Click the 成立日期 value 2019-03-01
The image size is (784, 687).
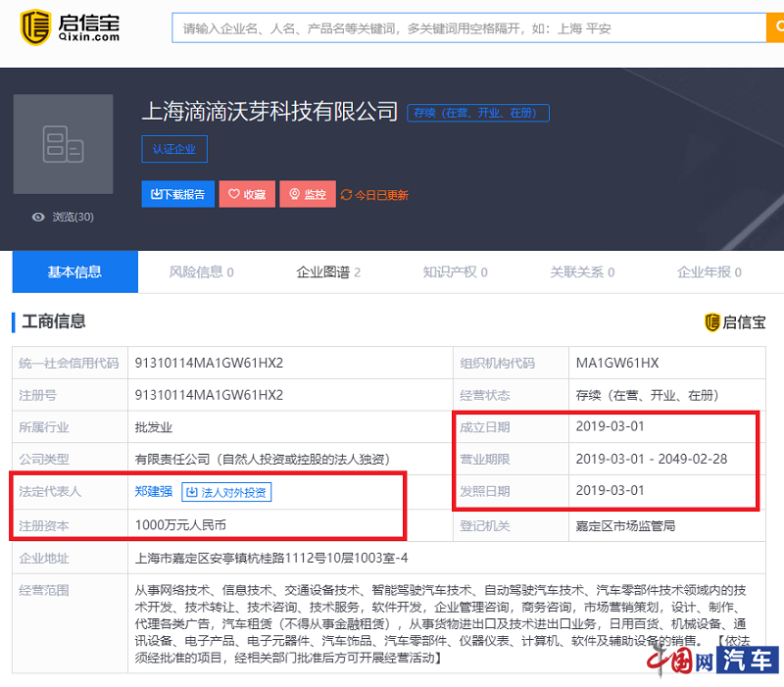[x=610, y=426]
